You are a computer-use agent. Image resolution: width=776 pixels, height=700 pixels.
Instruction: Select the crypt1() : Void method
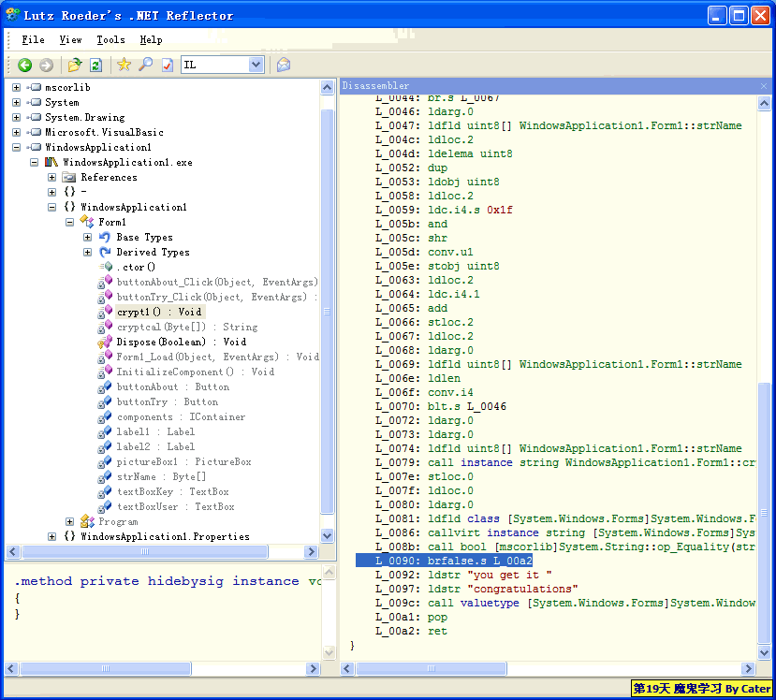coord(159,312)
